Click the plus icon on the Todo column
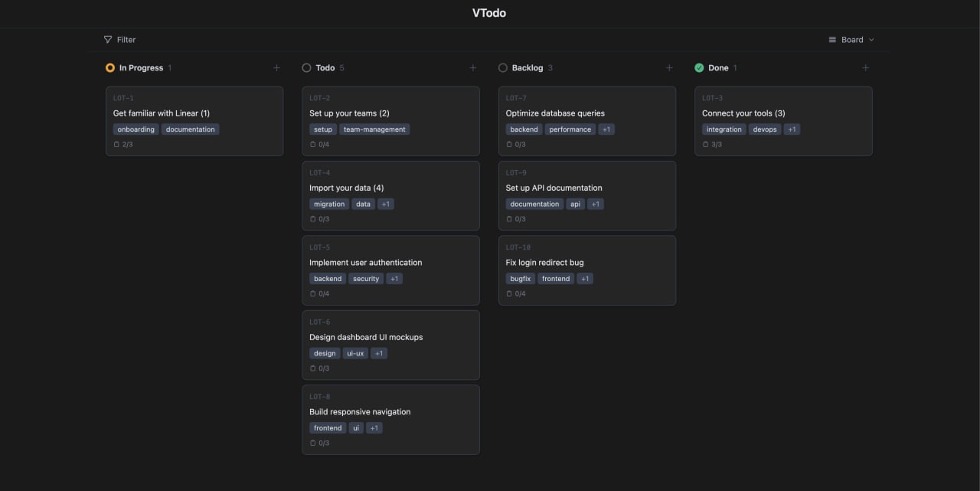 (473, 67)
